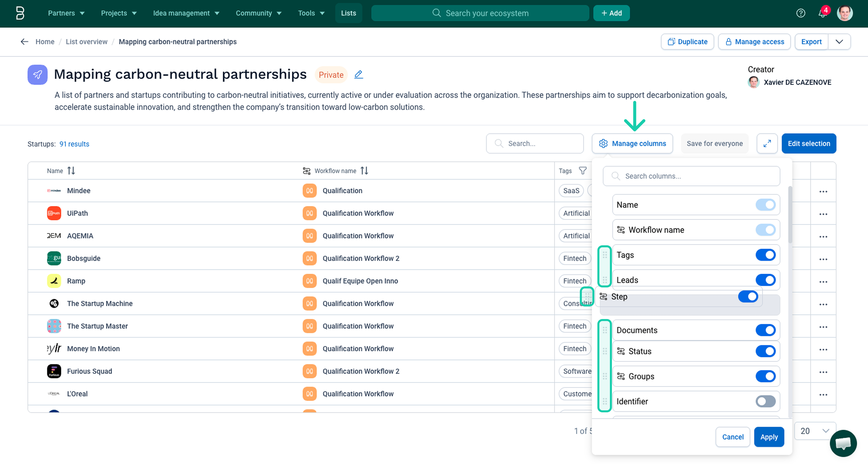868x464 pixels.
Task: Sort by Name column arrows
Action: click(x=71, y=171)
